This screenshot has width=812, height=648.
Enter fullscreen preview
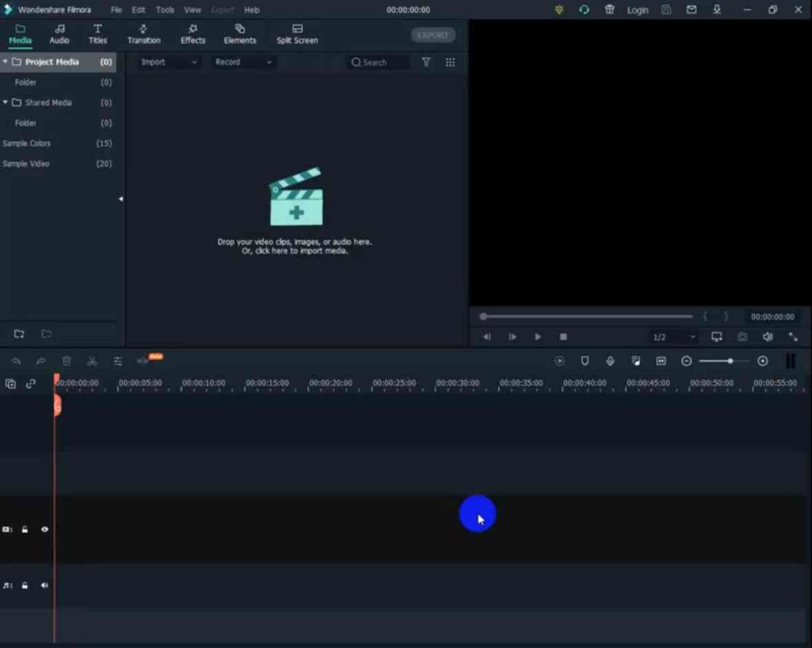pyautogui.click(x=793, y=337)
